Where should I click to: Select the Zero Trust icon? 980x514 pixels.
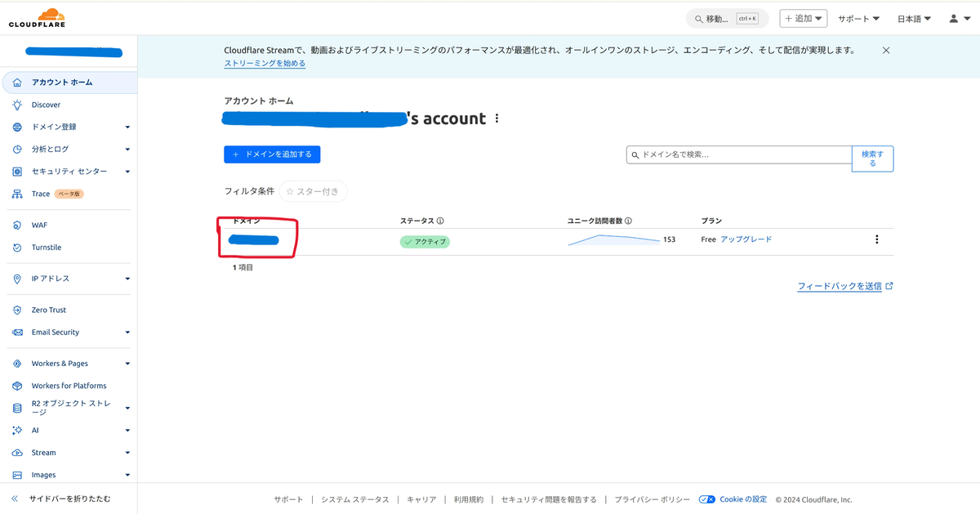click(x=17, y=311)
